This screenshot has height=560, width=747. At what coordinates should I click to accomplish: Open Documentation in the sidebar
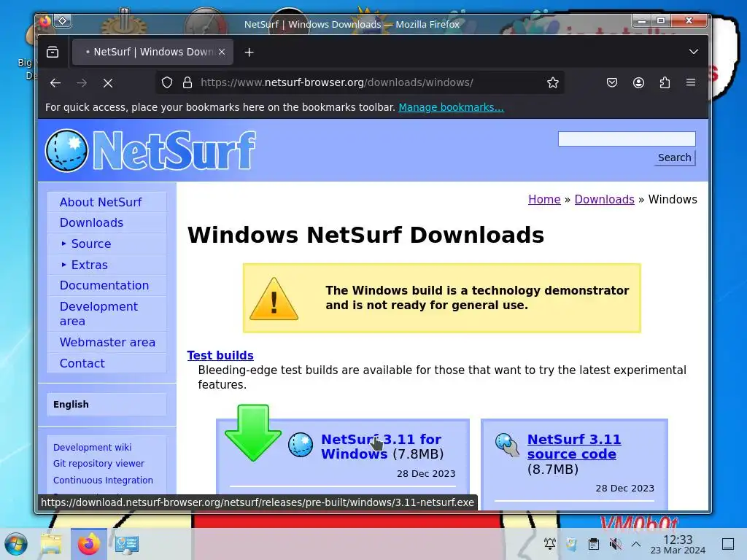point(104,285)
